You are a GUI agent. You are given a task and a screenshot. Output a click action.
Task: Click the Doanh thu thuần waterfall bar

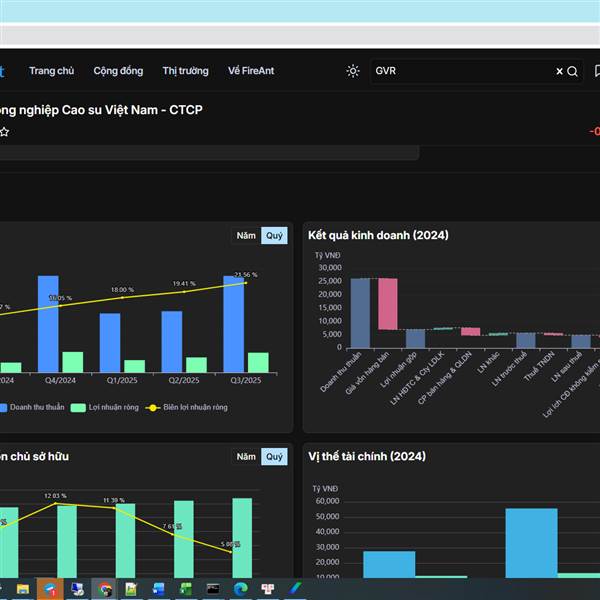click(x=360, y=313)
